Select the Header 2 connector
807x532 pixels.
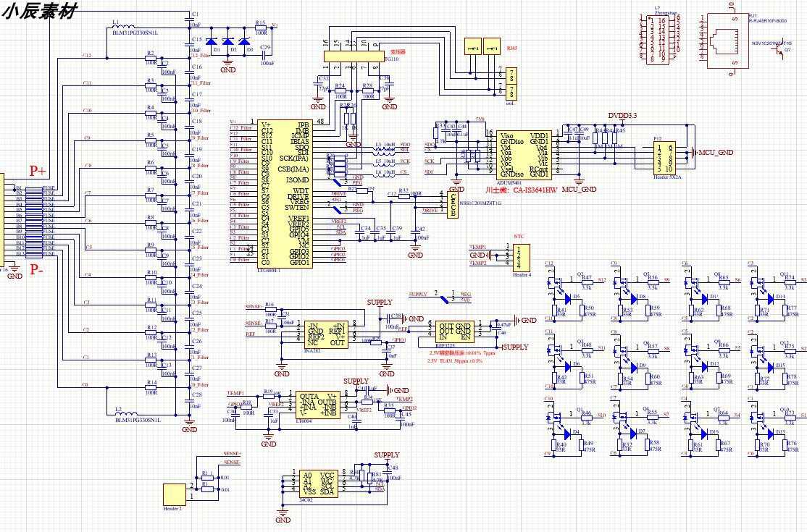(175, 494)
